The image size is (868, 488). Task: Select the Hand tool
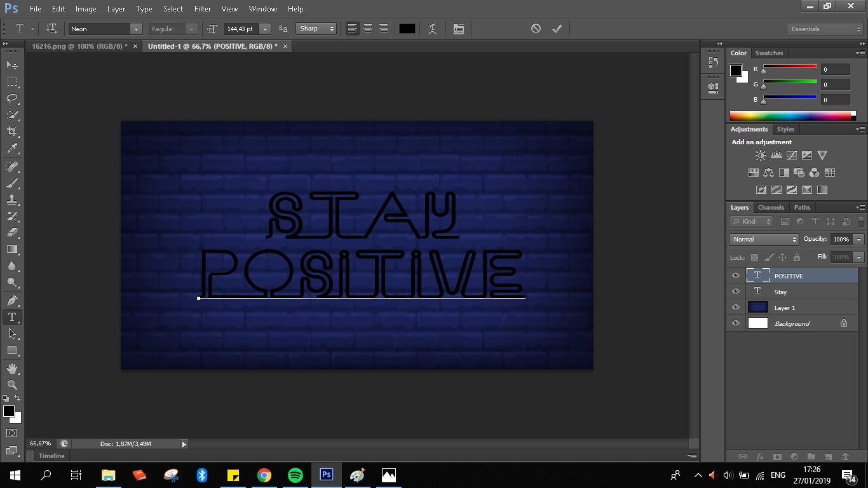click(12, 369)
